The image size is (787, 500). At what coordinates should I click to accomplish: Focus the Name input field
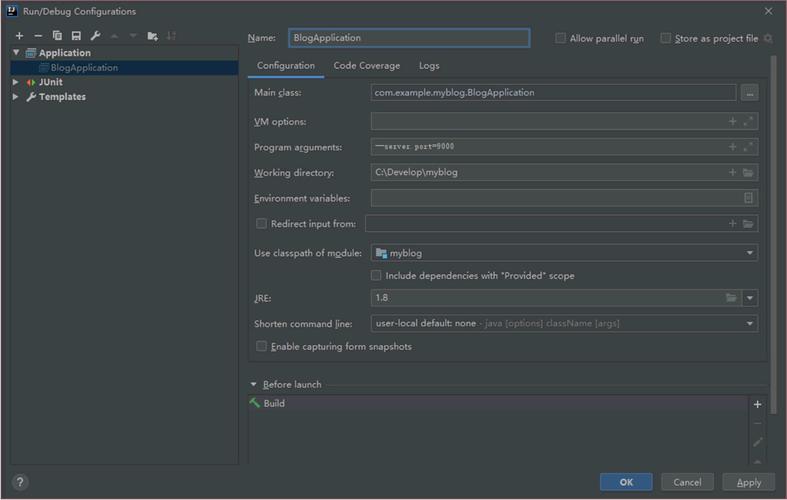pyautogui.click(x=409, y=38)
